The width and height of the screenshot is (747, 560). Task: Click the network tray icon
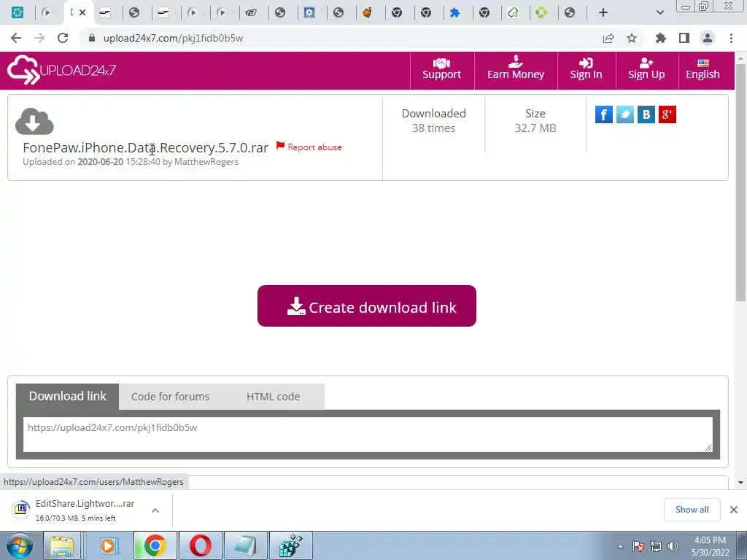[656, 546]
